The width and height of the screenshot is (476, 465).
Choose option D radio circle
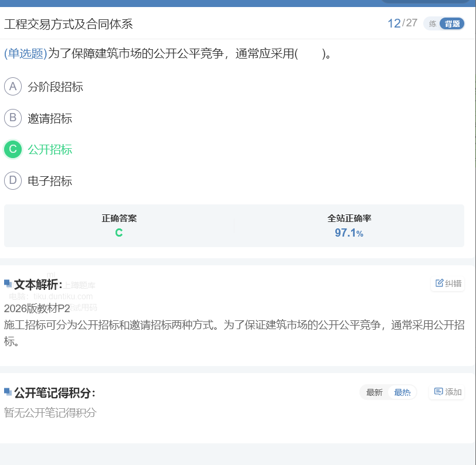coord(13,181)
